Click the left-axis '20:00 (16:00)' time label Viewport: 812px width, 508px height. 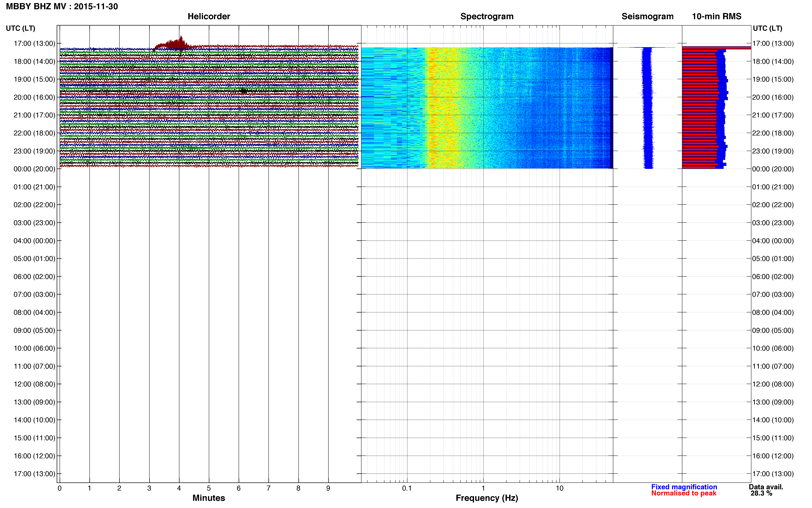click(34, 97)
